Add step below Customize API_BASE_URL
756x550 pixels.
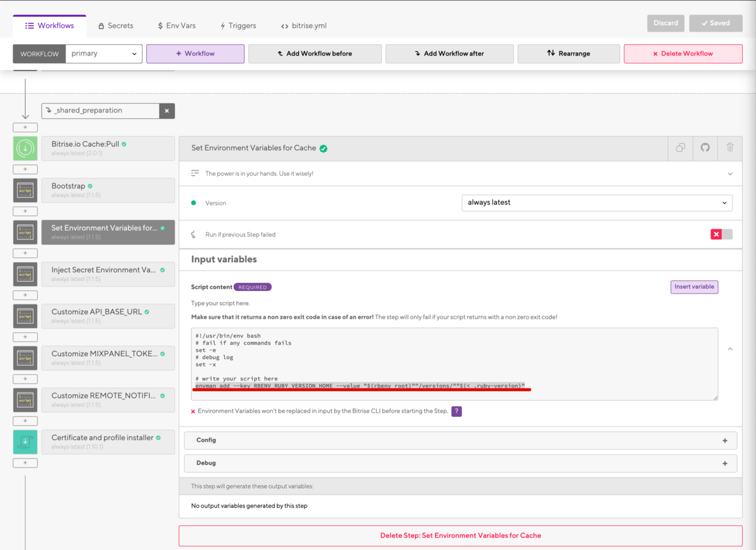click(x=25, y=337)
